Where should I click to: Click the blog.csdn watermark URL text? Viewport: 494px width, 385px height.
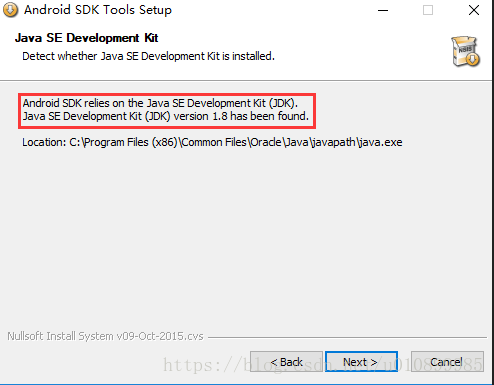(323, 364)
